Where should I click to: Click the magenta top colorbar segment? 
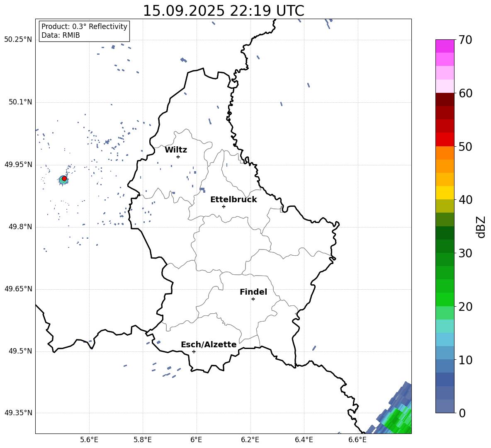[445, 46]
